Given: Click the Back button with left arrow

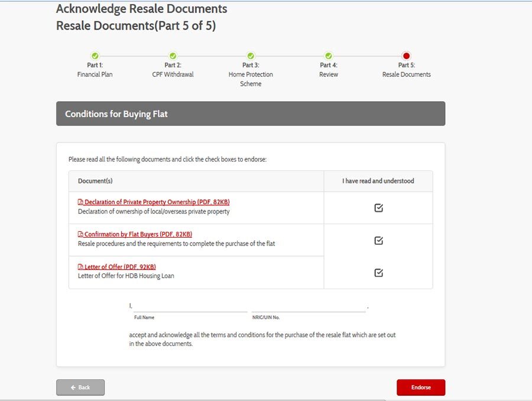Looking at the screenshot, I should click(x=80, y=387).
